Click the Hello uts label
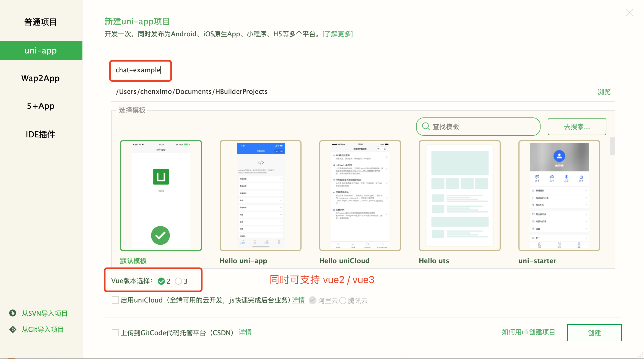The image size is (644, 359). click(434, 261)
